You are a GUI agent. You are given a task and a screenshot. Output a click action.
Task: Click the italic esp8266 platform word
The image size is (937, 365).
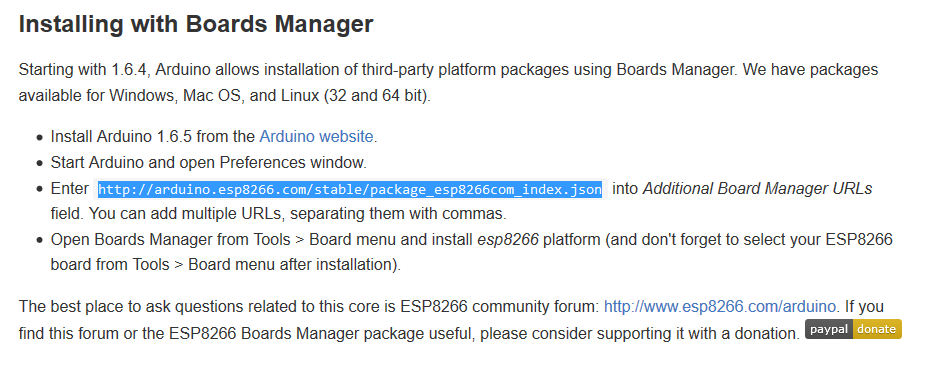[x=508, y=240]
